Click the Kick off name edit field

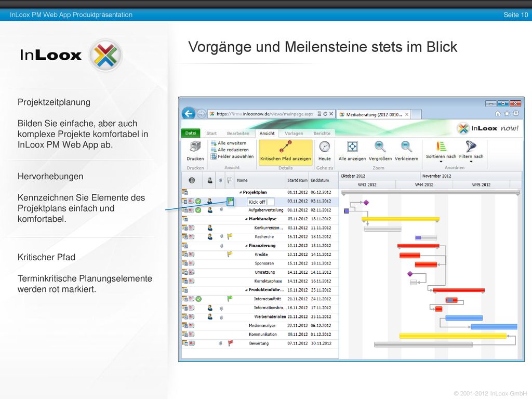point(261,202)
